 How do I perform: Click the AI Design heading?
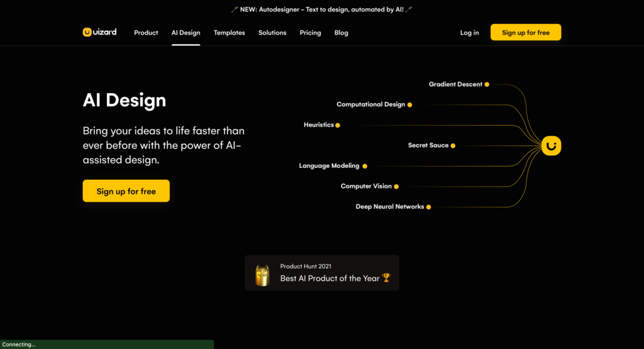[x=125, y=100]
